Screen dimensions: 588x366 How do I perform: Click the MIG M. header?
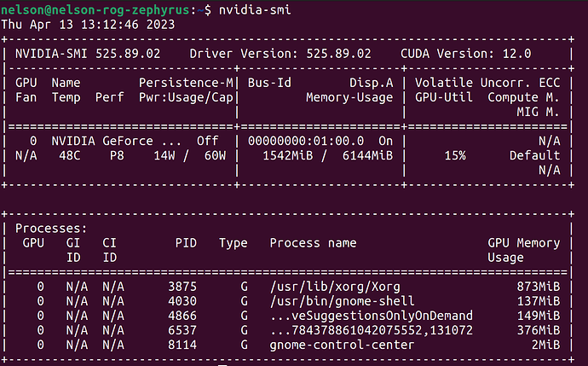coord(538,112)
